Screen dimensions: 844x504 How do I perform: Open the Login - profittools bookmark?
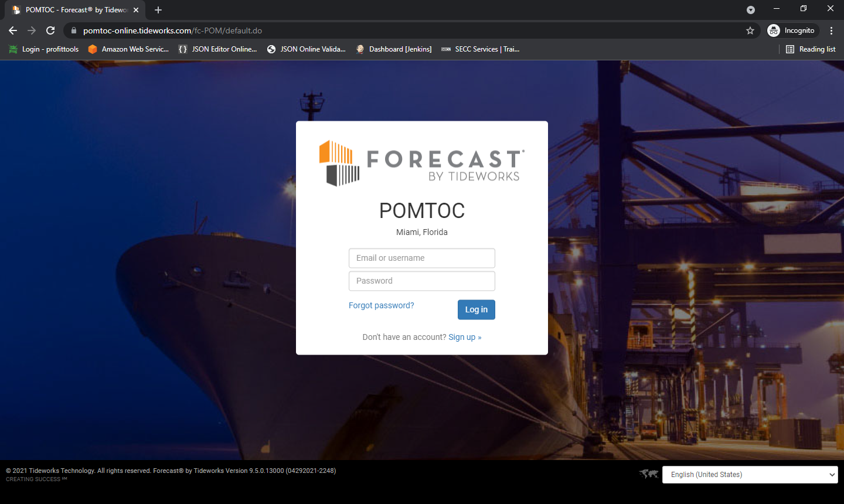pyautogui.click(x=44, y=49)
